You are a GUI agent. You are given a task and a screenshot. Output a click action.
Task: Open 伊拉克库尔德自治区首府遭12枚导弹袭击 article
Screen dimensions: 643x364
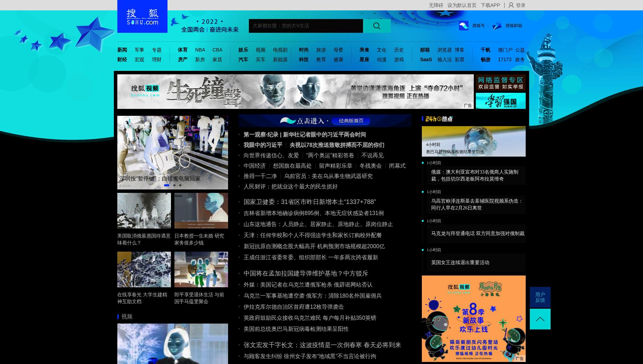click(x=293, y=307)
